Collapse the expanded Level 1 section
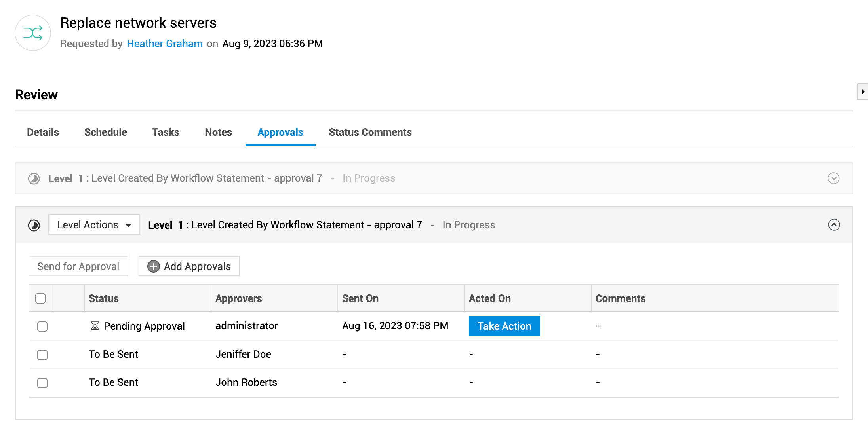The width and height of the screenshot is (868, 429). point(834,225)
